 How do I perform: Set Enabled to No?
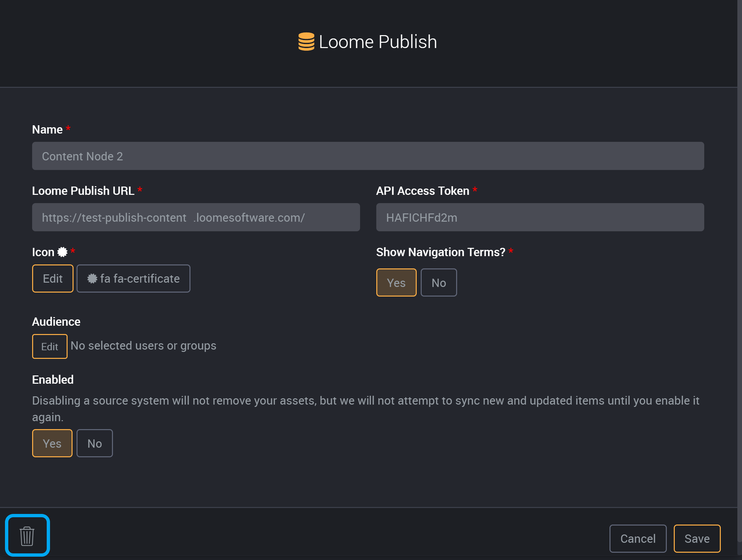95,443
